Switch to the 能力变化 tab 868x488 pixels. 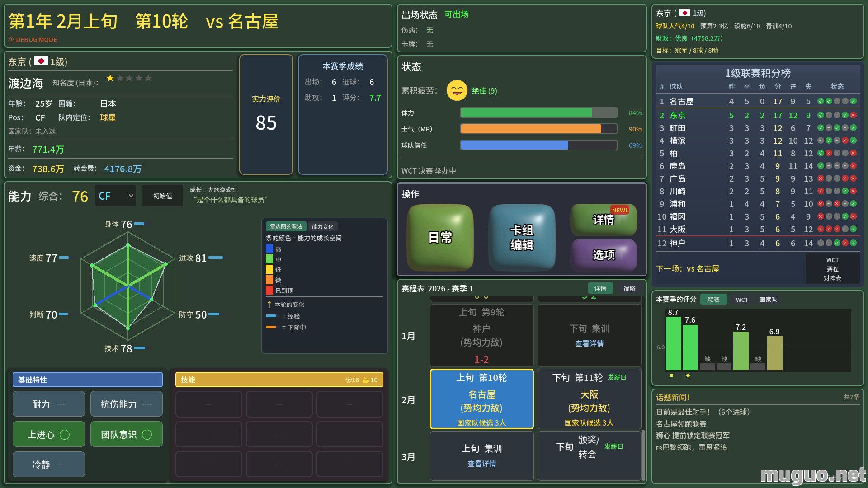pyautogui.click(x=323, y=226)
